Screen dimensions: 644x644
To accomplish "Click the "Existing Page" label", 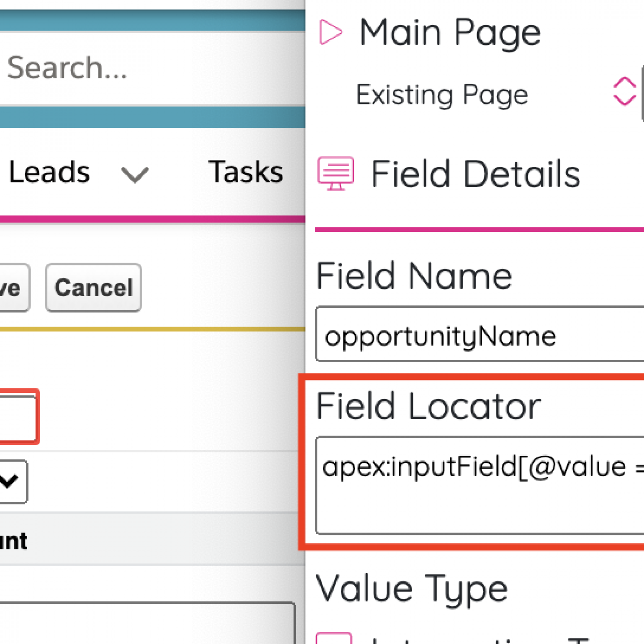I will [442, 95].
